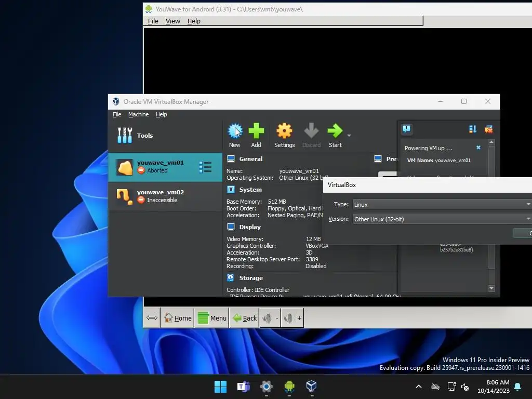The image size is (532, 399).
Task: Click the General section icon
Action: coord(231,159)
